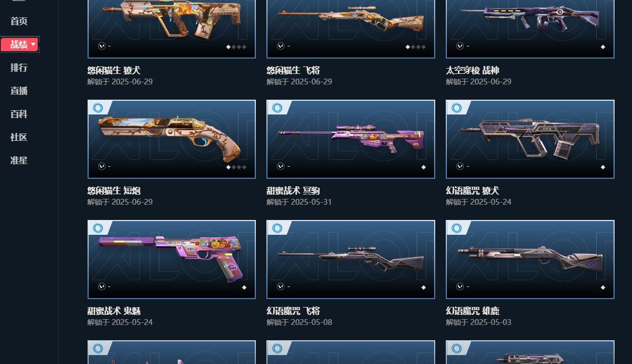Screen dimensions: 632x364
Task: Select the 幻语魔咒 獠犬 rifle skin thumbnail
Action: [x=530, y=139]
